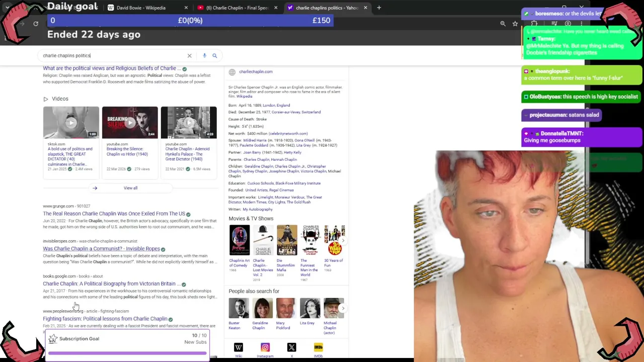
Task: Open 'Breaking the Silence: Chaplin vs Hitler' title
Action: tap(127, 151)
